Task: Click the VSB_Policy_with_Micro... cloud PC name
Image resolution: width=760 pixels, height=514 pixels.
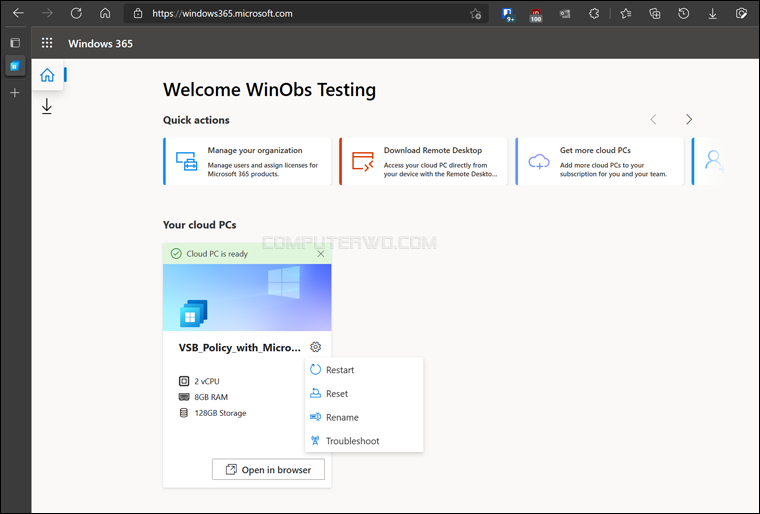Action: tap(239, 348)
